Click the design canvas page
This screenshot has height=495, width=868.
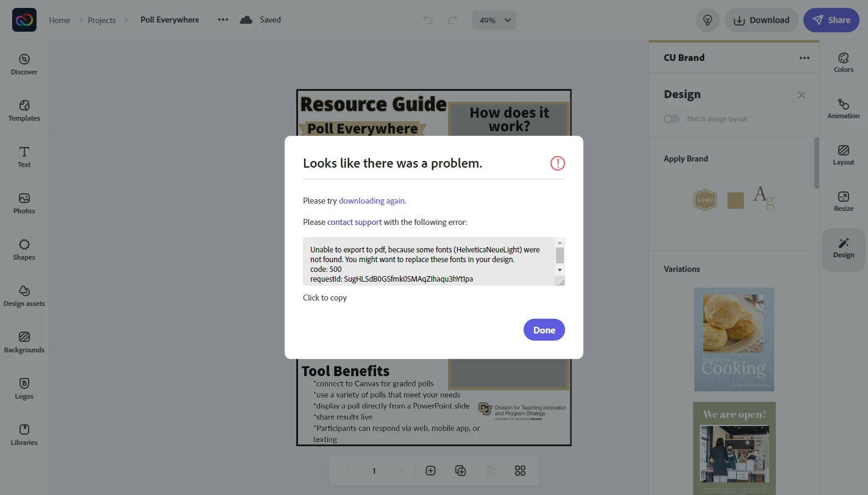[x=434, y=268]
